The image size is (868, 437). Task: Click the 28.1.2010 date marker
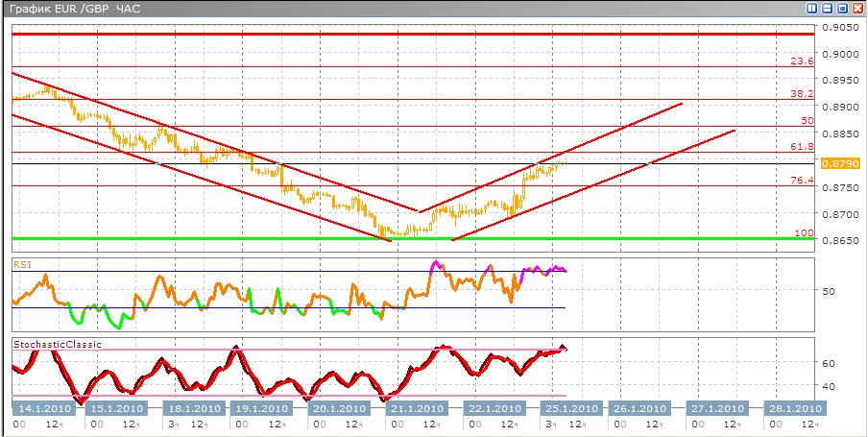click(x=792, y=408)
